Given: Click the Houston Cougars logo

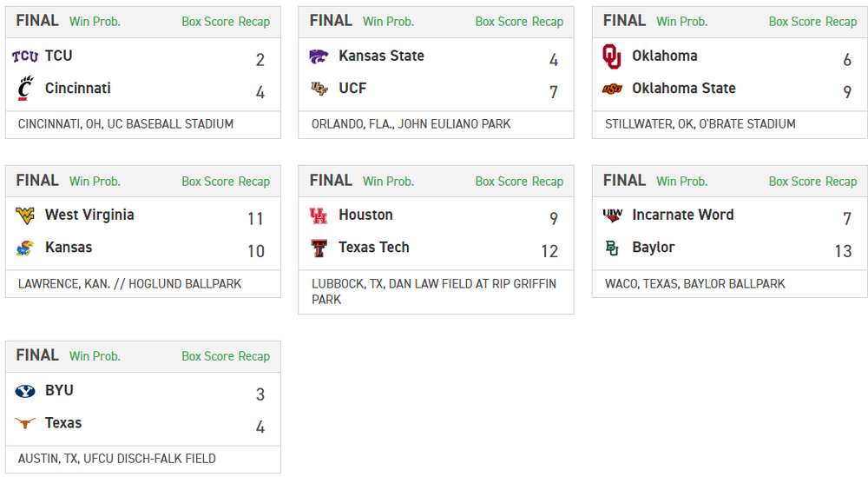Looking at the screenshot, I should coord(319,215).
